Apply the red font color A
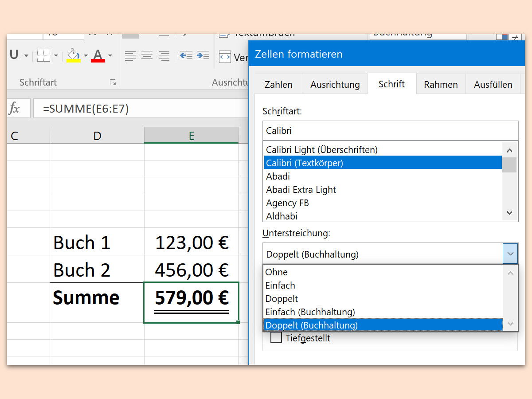Screen dimensions: 532x399 point(98,55)
